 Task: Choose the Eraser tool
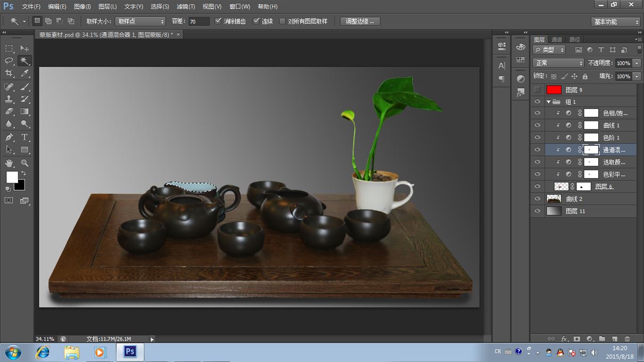click(x=9, y=112)
